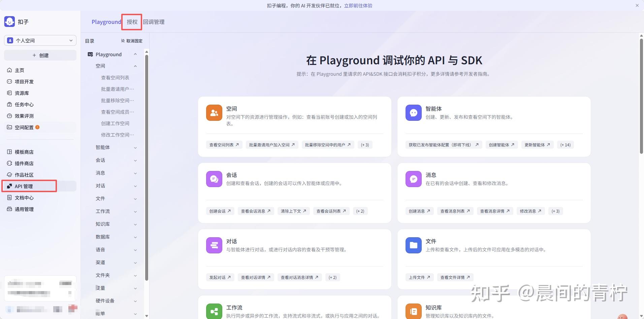Click the orange 知识库 card icon
The image size is (644, 319).
(414, 311)
